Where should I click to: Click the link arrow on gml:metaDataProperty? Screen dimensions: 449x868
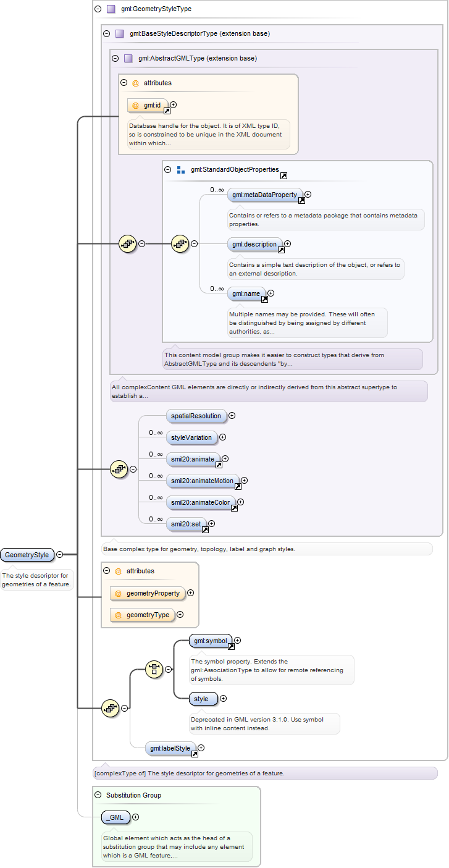point(302,200)
